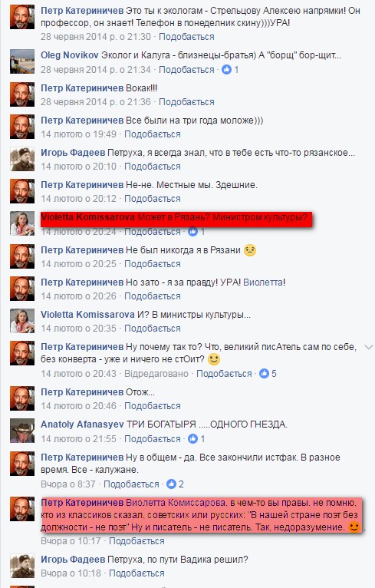Viewport: 375px width, 588px height.
Task: Like the 'Не-не. Местные мы' comment
Action: point(152,199)
